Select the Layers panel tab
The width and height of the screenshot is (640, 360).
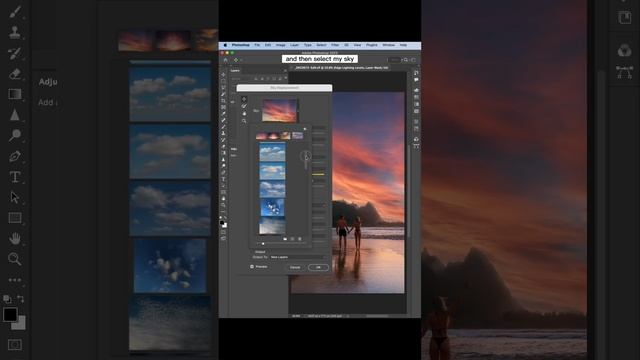236,71
